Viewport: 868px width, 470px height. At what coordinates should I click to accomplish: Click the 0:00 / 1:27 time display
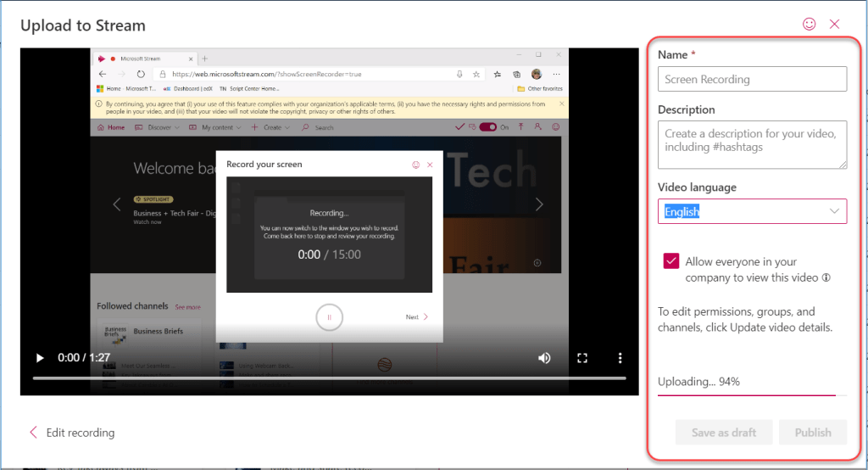tap(84, 357)
